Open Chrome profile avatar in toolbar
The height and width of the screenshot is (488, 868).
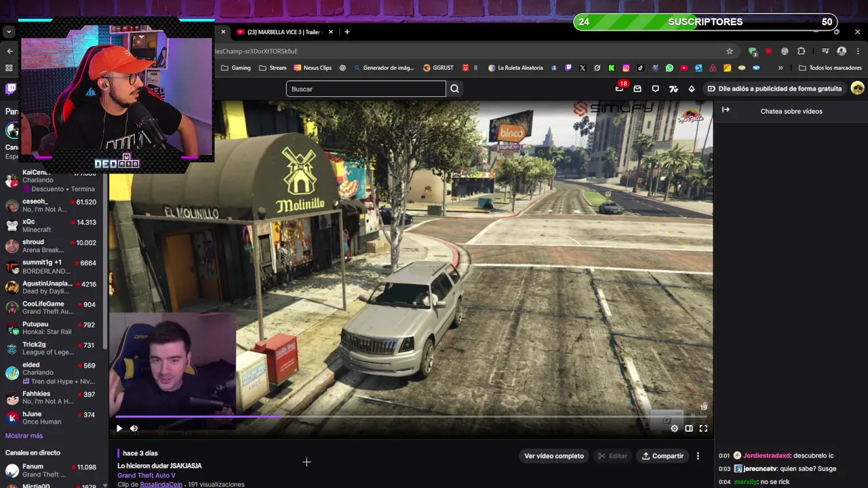tap(842, 51)
